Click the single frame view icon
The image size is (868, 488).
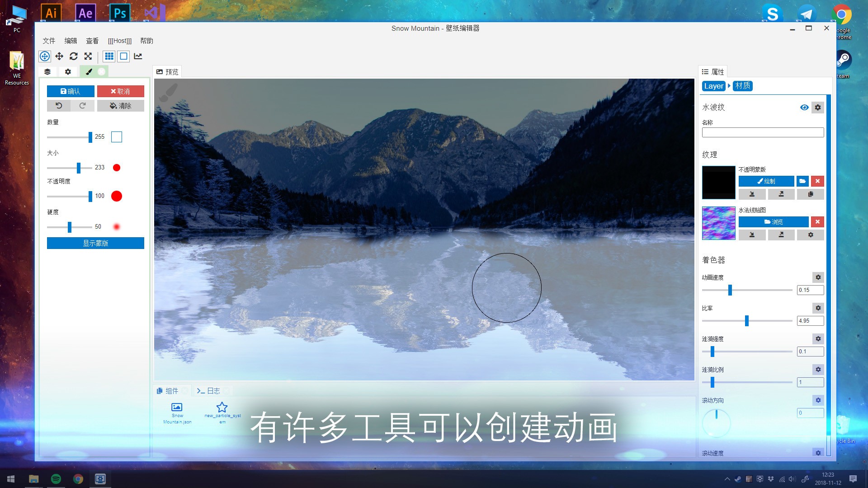123,56
